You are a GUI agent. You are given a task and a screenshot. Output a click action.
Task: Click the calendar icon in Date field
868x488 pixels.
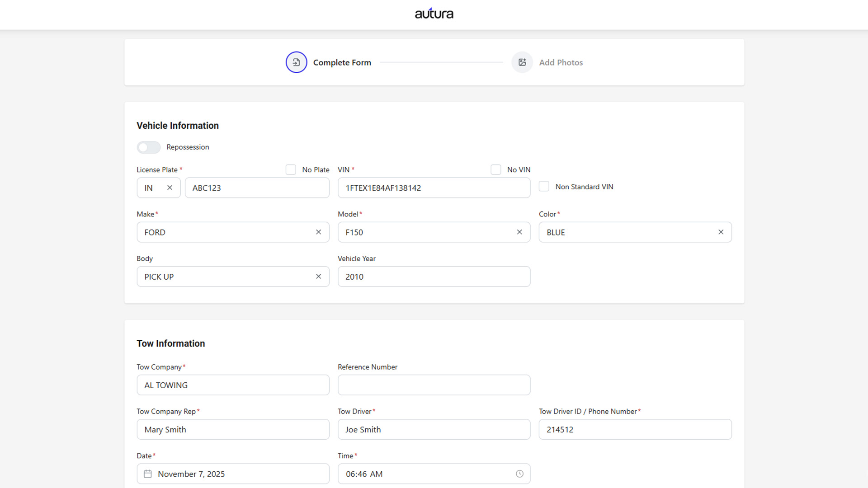pos(148,474)
